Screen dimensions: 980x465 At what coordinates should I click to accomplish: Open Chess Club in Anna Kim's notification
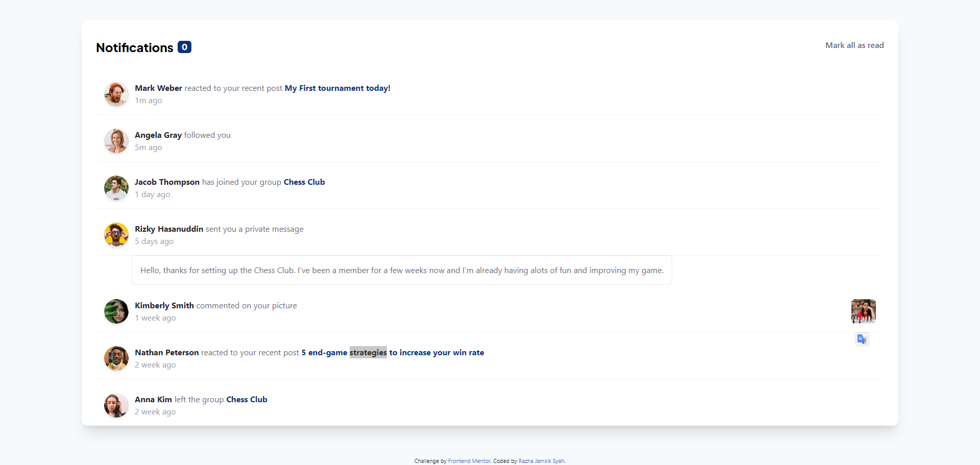247,399
